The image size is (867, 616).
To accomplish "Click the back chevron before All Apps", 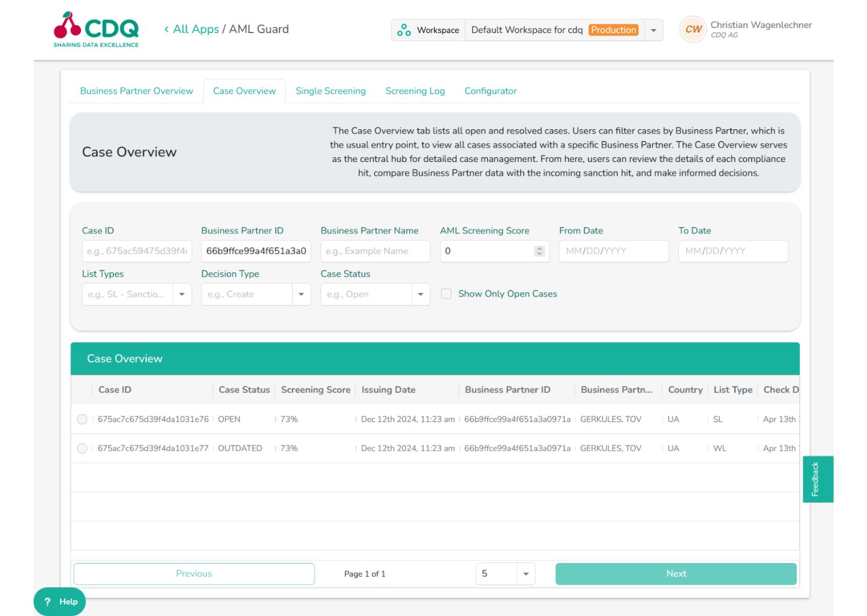I will 166,29.
